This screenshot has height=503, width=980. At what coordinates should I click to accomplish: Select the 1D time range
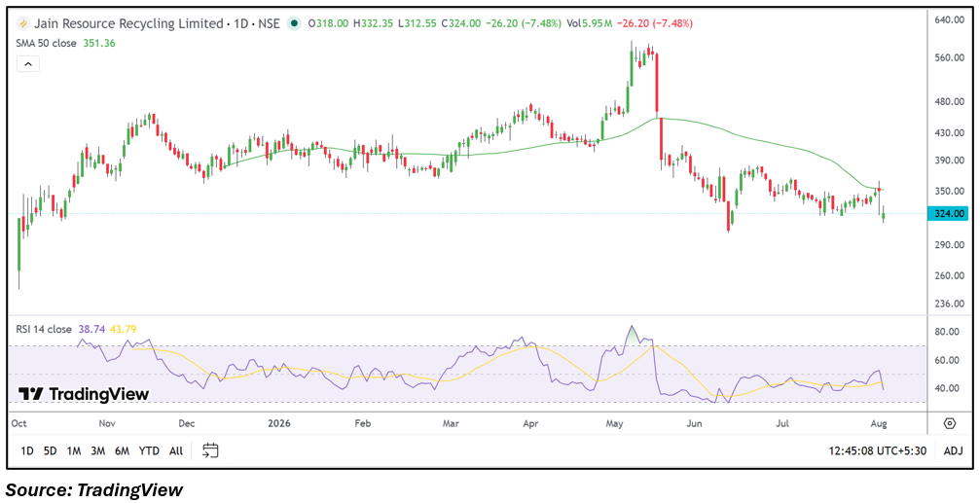[x=27, y=450]
